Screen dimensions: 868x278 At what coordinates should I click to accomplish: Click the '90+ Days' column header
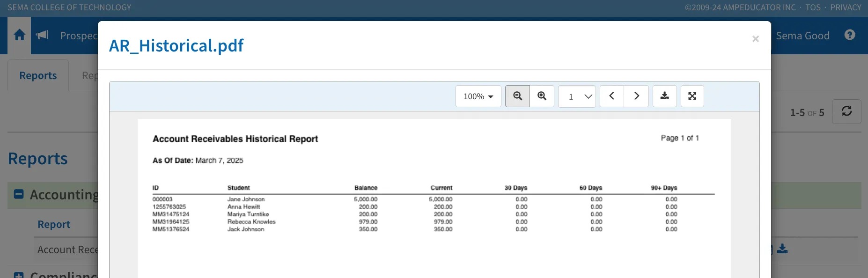(664, 188)
